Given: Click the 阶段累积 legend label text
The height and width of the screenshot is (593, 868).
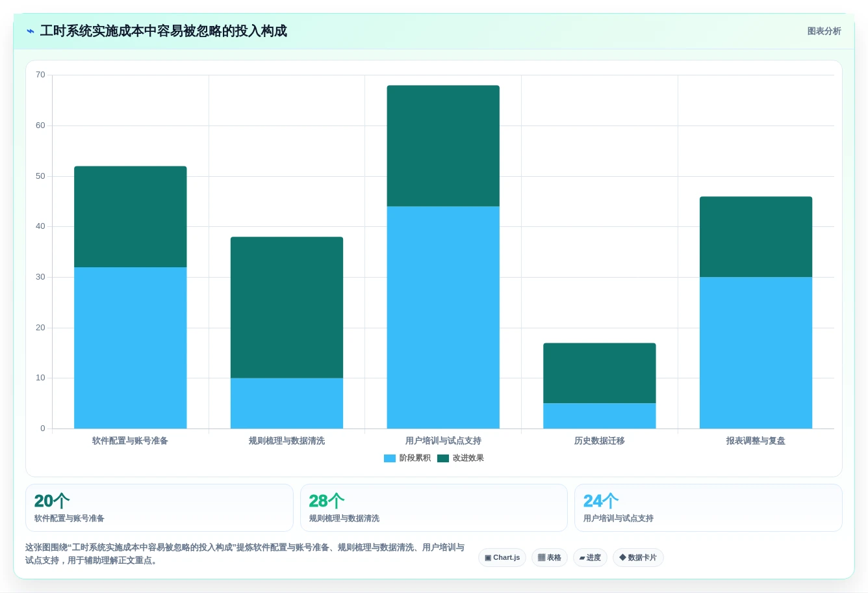Looking at the screenshot, I should point(415,458).
